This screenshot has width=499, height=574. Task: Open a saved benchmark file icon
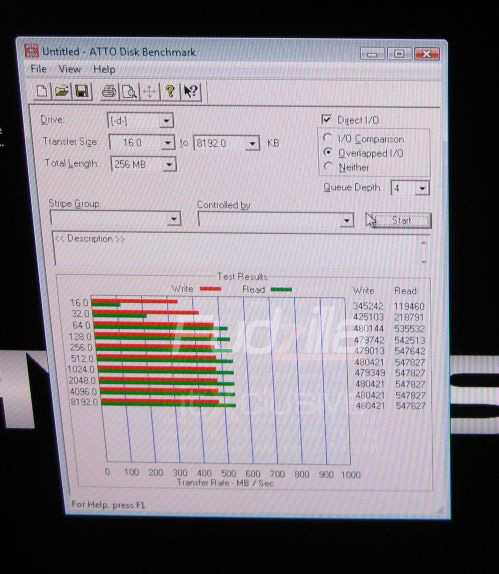62,91
